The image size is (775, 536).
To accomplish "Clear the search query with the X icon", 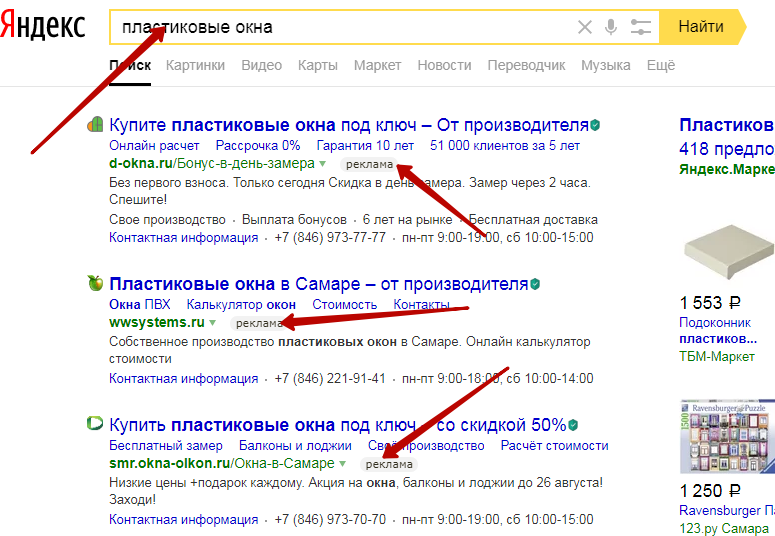I will coord(585,27).
